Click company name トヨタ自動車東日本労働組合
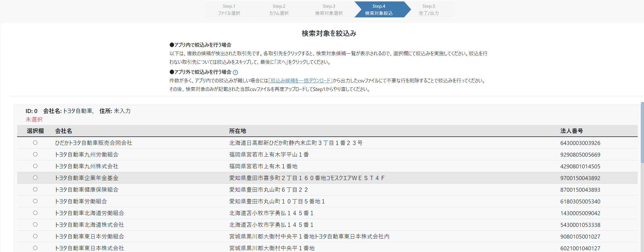644x252 pixels. pos(90,237)
